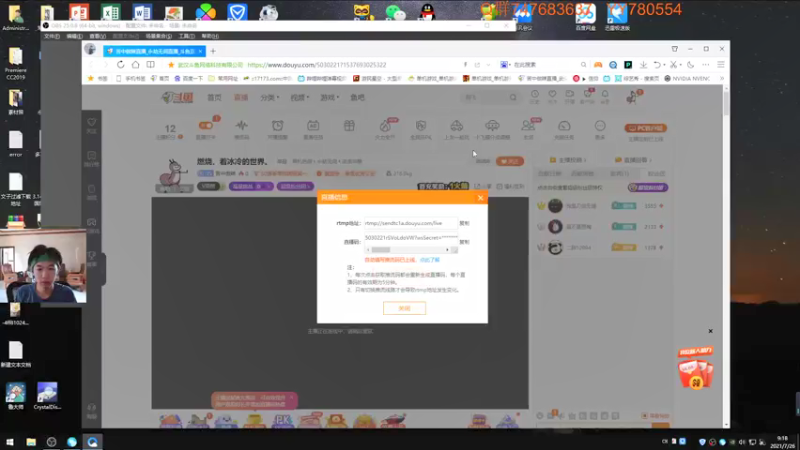Click the stream key text field
Viewport: 800px width, 450px height.
[411, 238]
